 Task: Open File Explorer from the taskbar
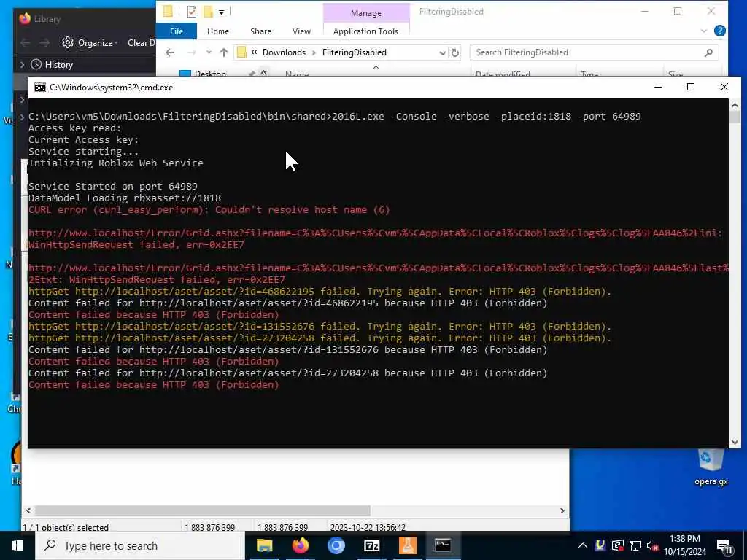264,545
